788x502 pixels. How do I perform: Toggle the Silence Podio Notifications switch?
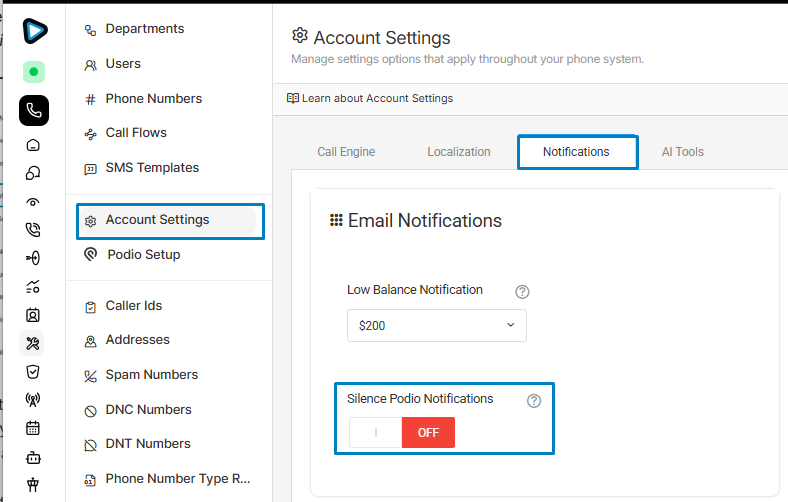pyautogui.click(x=402, y=433)
